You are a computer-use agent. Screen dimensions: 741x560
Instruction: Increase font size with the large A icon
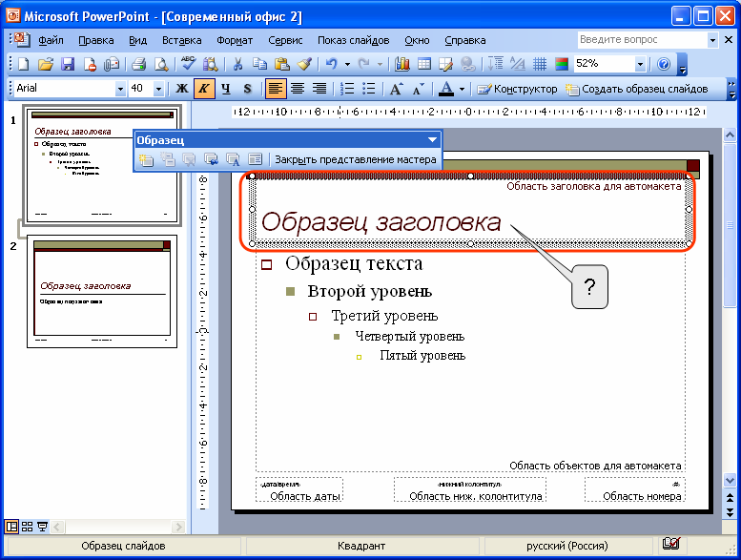(x=396, y=89)
